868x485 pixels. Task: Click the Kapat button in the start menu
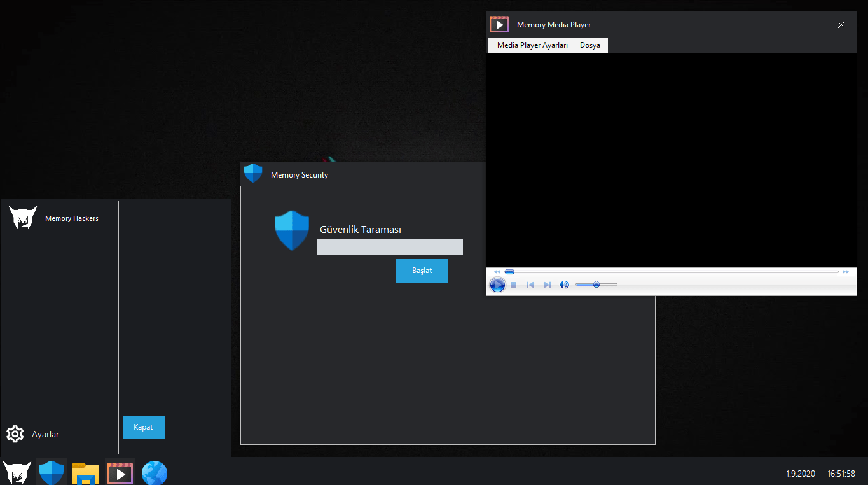pyautogui.click(x=144, y=427)
